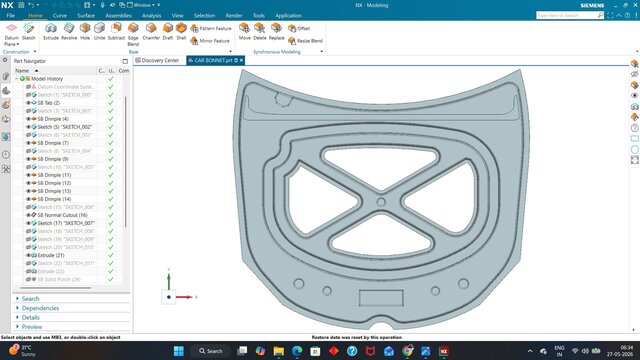Screen dimensions: 640x360
Task: Select the Hole tool
Action: point(85,31)
